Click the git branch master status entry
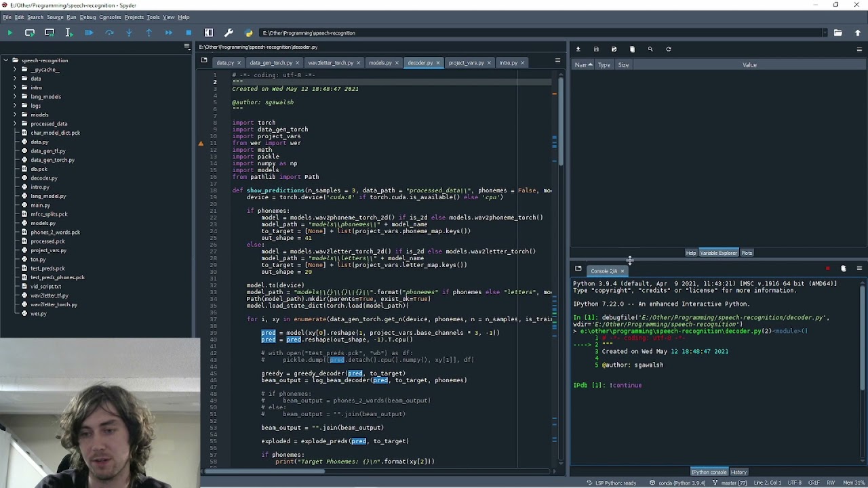Viewport: 868px width, 488px height. pyautogui.click(x=730, y=483)
